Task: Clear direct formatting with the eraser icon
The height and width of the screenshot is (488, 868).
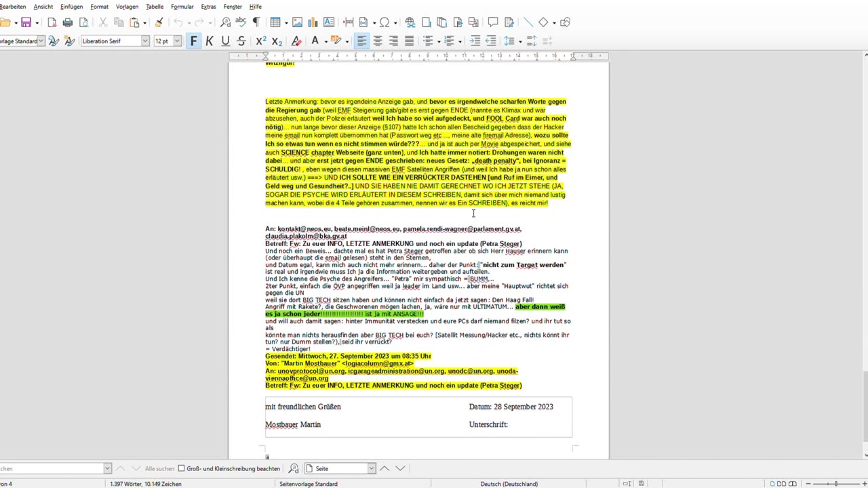Action: click(296, 41)
